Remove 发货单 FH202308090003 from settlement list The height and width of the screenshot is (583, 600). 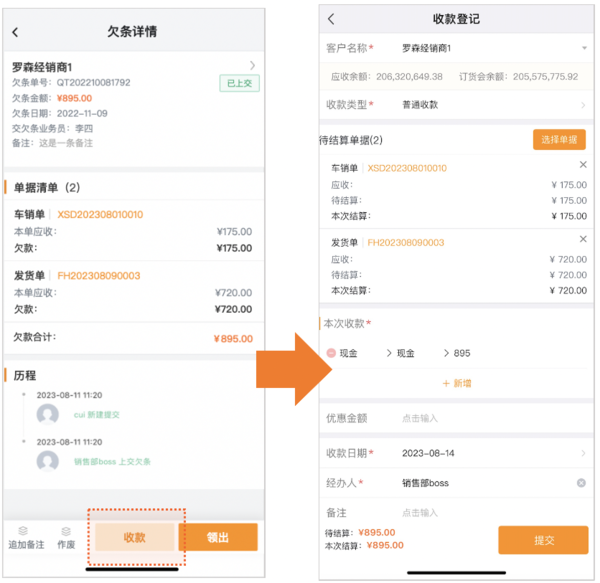(x=583, y=239)
